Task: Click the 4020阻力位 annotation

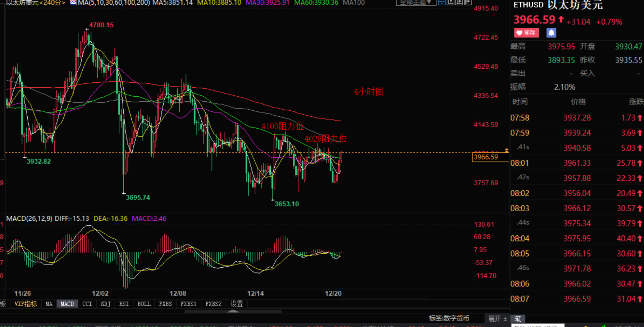Action: pos(326,138)
